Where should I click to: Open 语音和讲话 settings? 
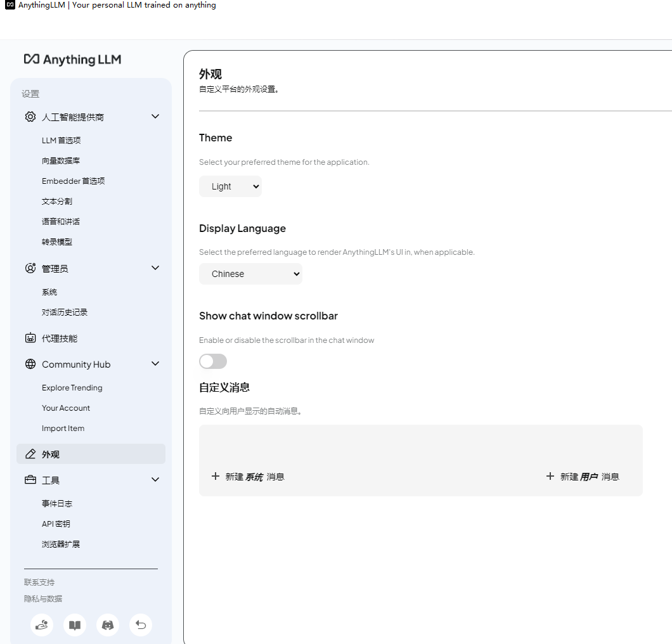(61, 221)
